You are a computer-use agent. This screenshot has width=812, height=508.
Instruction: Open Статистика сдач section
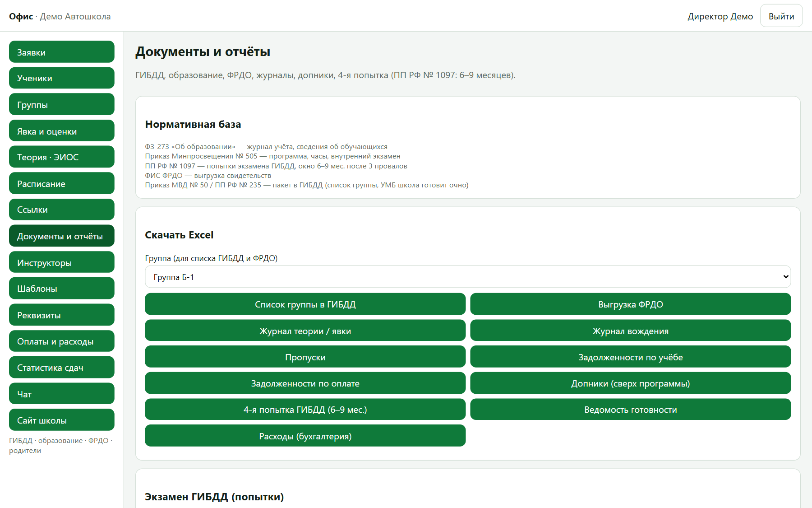pyautogui.click(x=61, y=368)
